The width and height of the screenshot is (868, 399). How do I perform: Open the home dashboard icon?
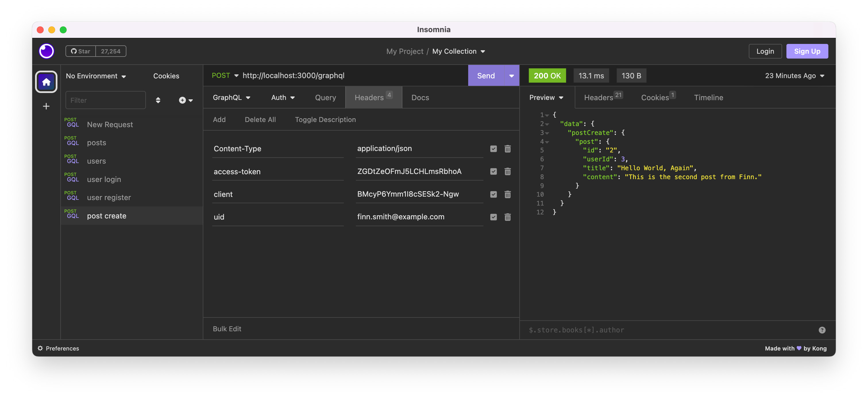[46, 82]
